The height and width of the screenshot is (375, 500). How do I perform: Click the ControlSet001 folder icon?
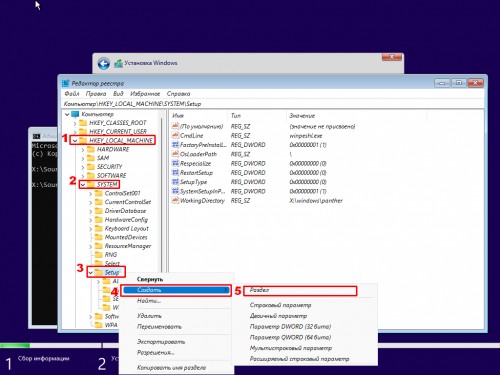pyautogui.click(x=99, y=193)
